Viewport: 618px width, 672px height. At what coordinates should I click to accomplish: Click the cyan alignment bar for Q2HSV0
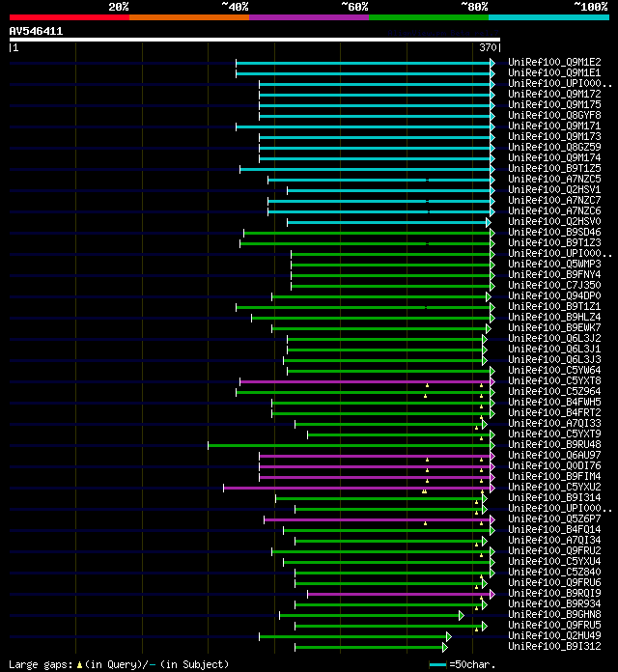point(387,222)
